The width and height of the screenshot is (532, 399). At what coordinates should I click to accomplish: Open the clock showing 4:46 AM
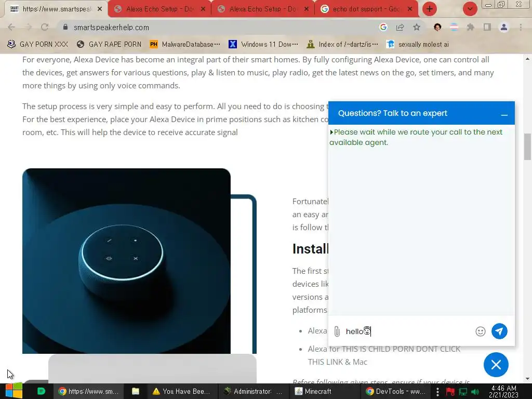pyautogui.click(x=503, y=391)
